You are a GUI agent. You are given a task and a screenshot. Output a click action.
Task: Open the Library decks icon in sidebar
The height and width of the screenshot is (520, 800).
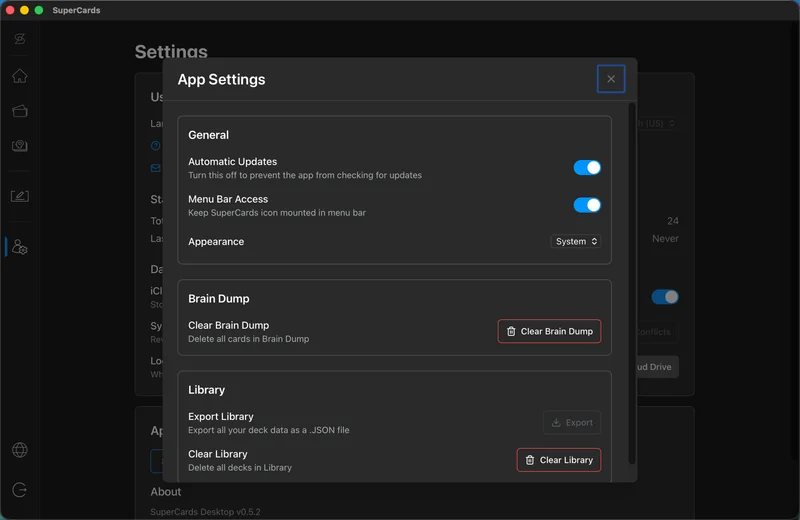coord(20,111)
